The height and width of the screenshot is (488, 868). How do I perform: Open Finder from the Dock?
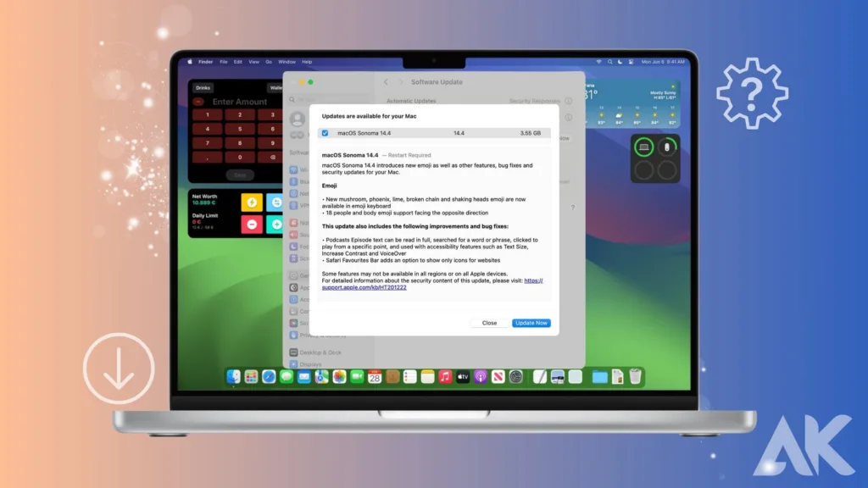[x=234, y=377]
